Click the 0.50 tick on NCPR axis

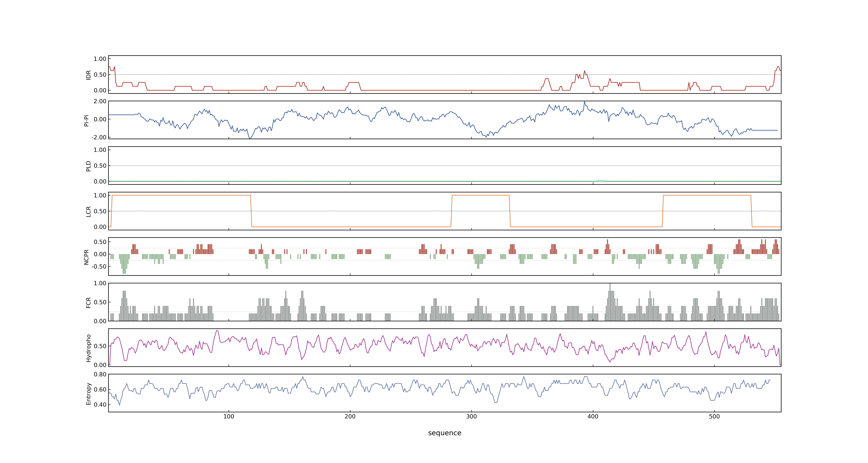click(x=100, y=242)
